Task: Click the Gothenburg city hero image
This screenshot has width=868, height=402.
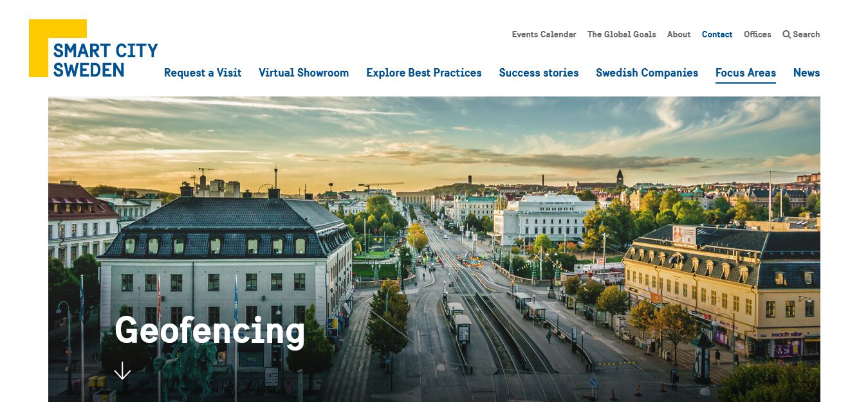Action: tap(434, 250)
